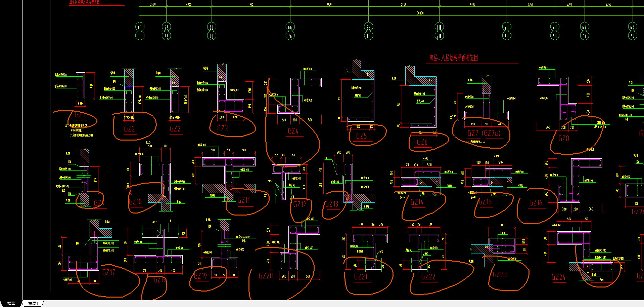
Task: Click the 6-1 grid axis bubble
Action: 140,27
